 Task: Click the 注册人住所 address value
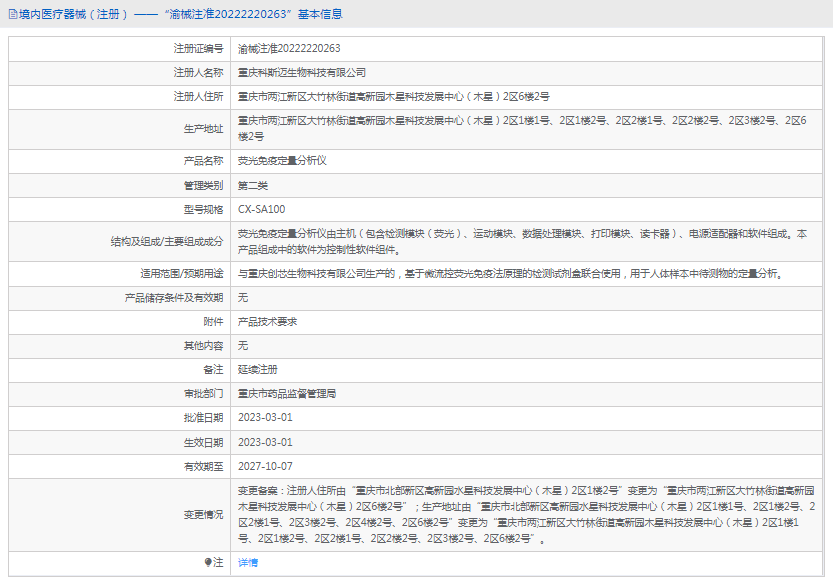[394, 97]
